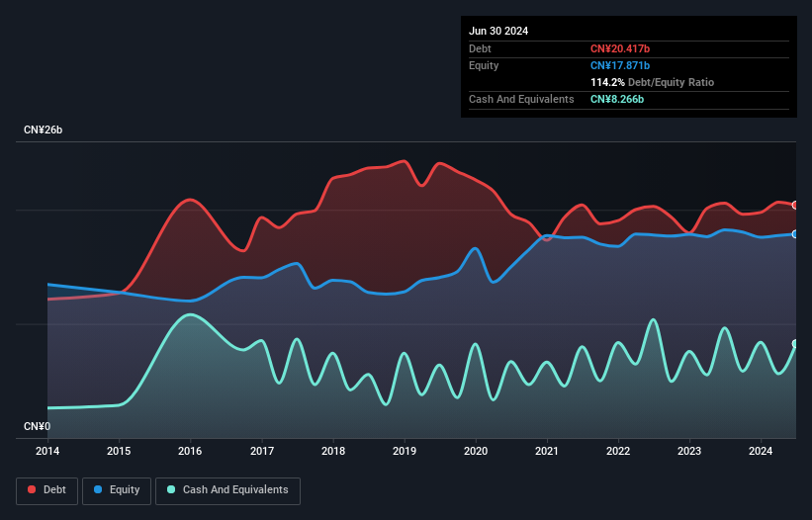The height and width of the screenshot is (520, 812).
Task: Click the blue Equity legend dot
Action: click(x=98, y=489)
